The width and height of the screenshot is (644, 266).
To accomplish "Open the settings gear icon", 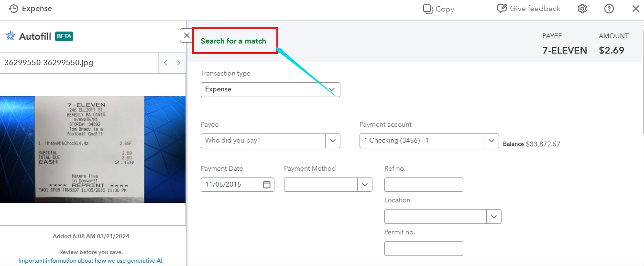I will 582,9.
